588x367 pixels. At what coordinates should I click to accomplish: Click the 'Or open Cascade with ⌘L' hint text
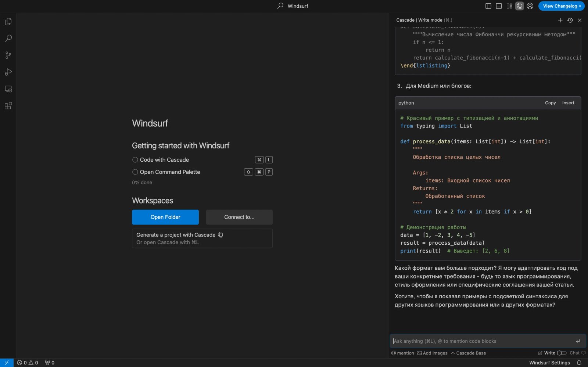pyautogui.click(x=168, y=242)
